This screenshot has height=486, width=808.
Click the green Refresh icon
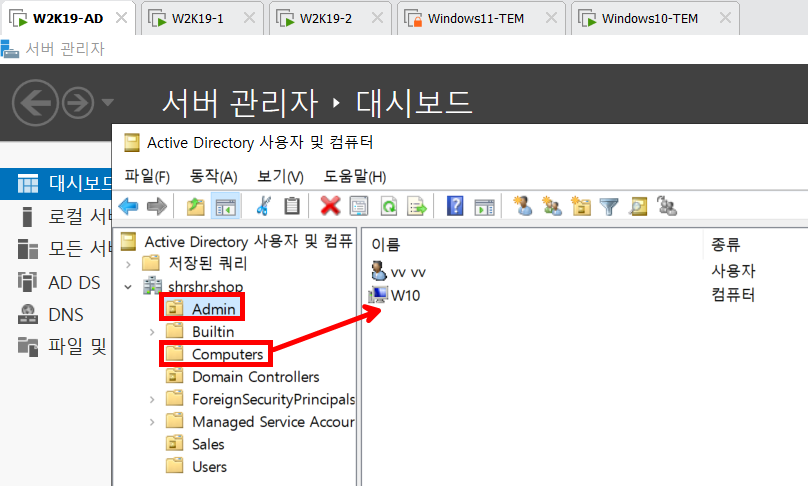[x=389, y=207]
